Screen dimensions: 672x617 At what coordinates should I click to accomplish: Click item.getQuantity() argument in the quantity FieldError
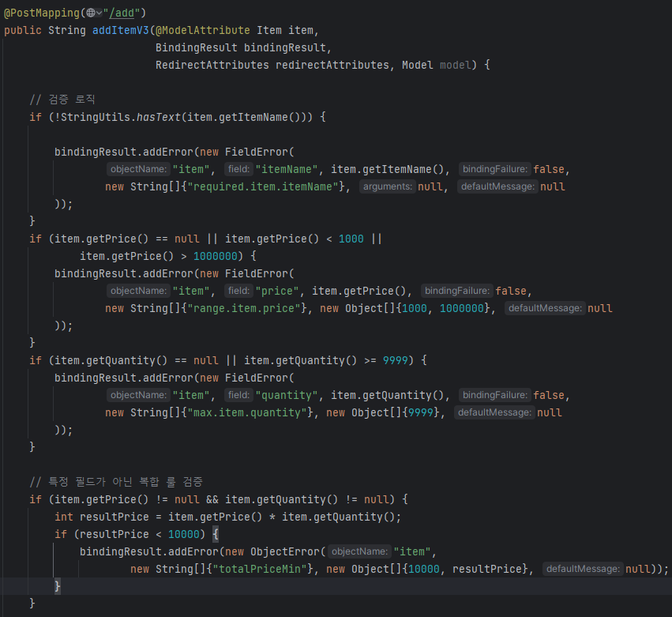(388, 395)
